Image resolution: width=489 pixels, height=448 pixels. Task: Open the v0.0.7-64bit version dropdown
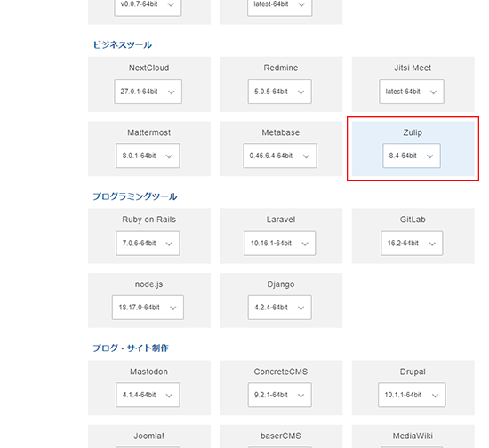[148, 5]
